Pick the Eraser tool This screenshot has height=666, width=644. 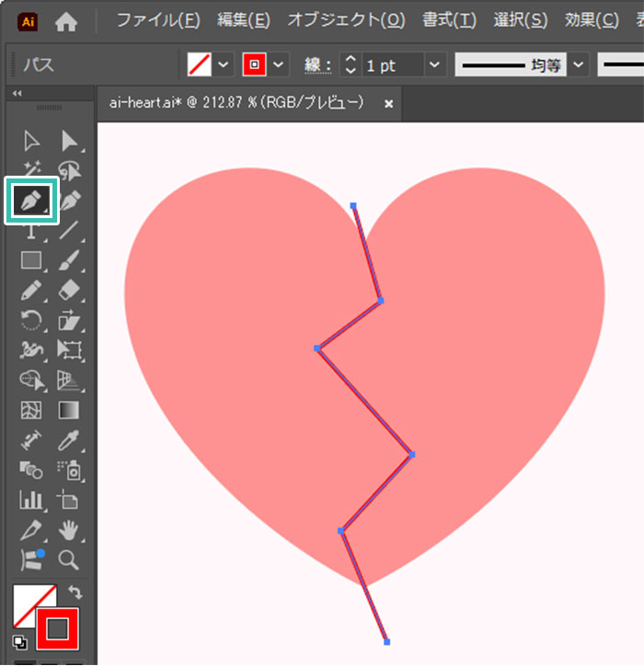click(x=69, y=291)
